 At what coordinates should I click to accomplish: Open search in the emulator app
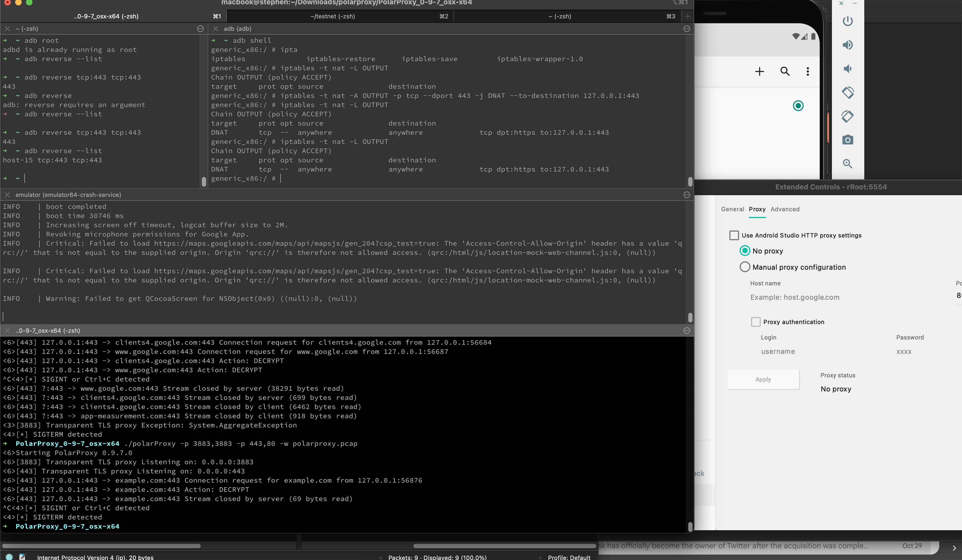tap(785, 71)
